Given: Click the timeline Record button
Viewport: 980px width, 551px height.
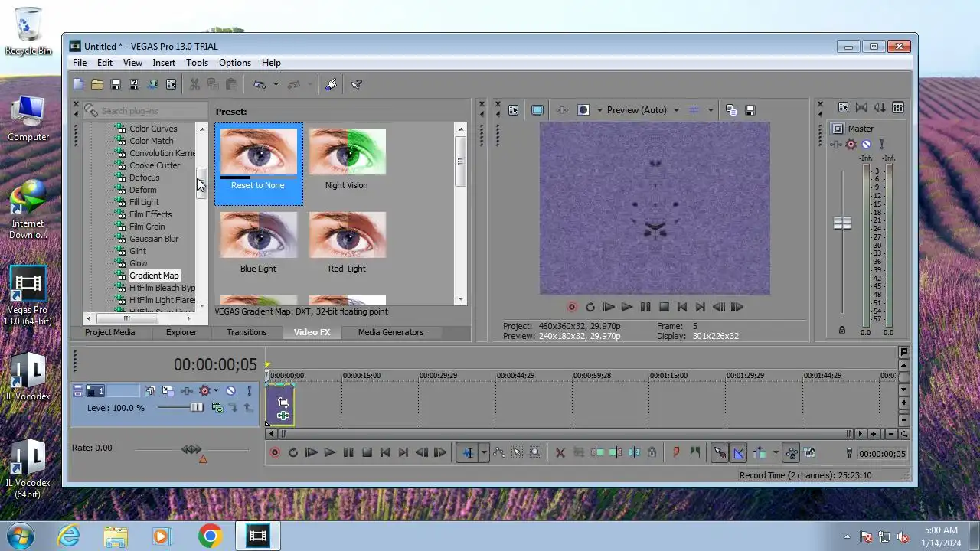Looking at the screenshot, I should [x=275, y=453].
